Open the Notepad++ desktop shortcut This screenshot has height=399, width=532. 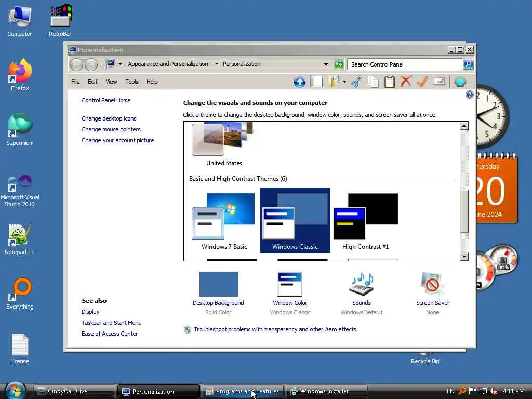pos(20,239)
